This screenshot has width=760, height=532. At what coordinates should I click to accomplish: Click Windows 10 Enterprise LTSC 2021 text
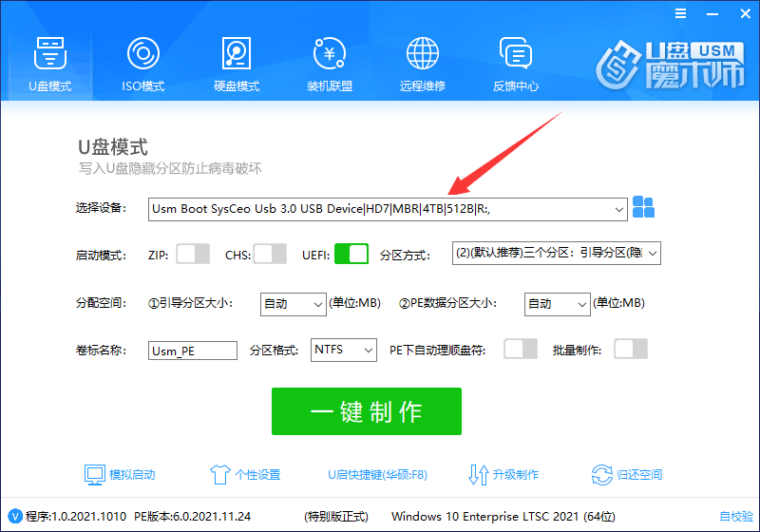point(503,517)
